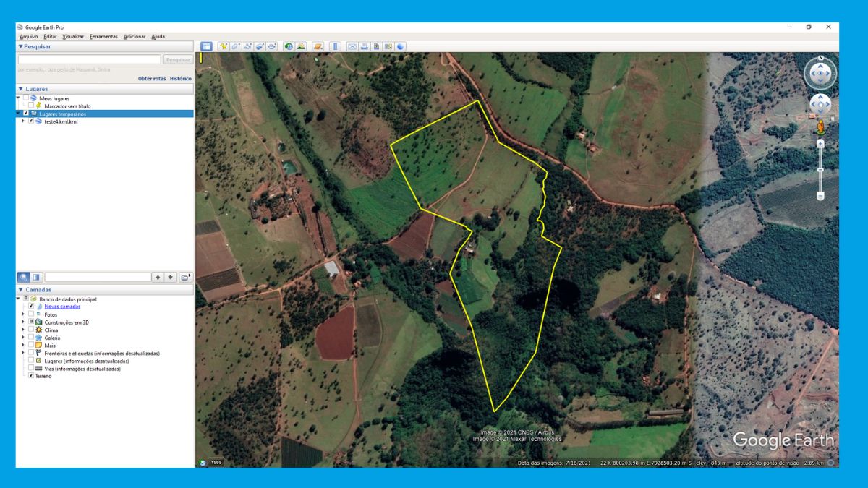Expand the Clima layer group
Viewport: 868px width, 488px height.
point(23,330)
